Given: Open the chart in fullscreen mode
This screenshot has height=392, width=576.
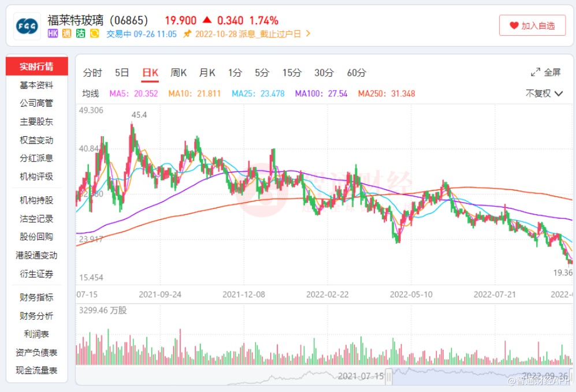Looking at the screenshot, I should pos(546,72).
